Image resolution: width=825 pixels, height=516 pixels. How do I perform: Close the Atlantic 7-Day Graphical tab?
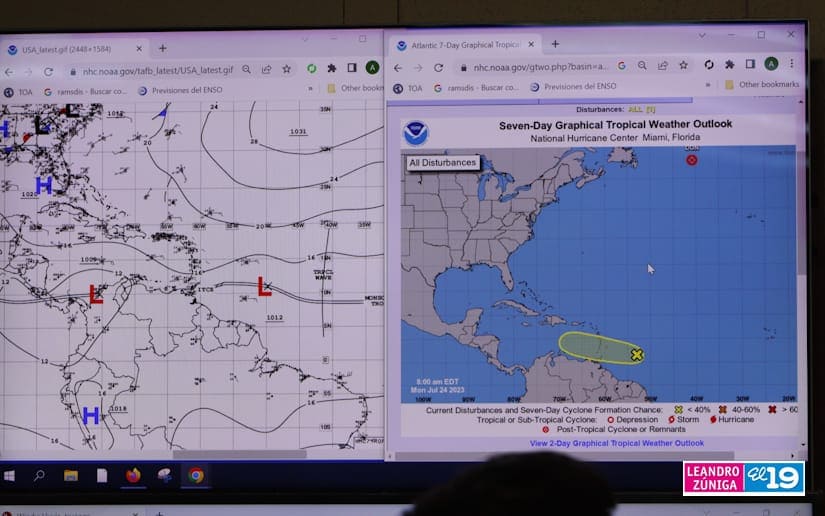tap(531, 44)
